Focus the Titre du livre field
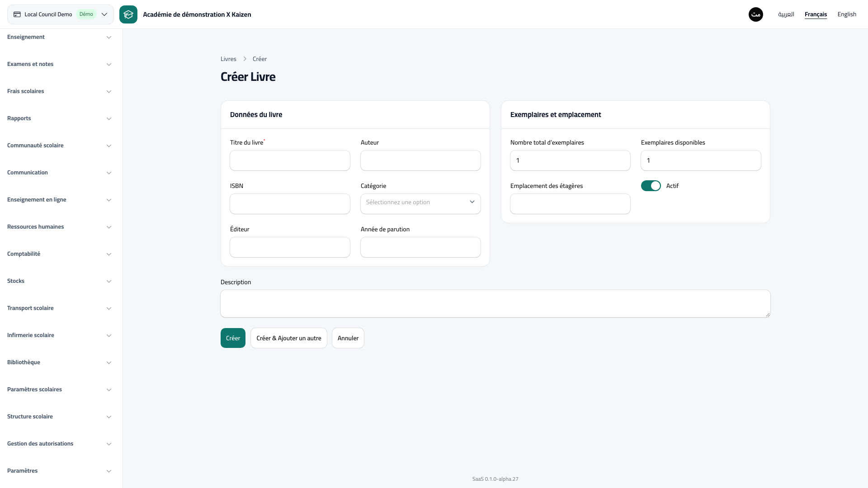Viewport: 868px width, 488px height. (290, 160)
